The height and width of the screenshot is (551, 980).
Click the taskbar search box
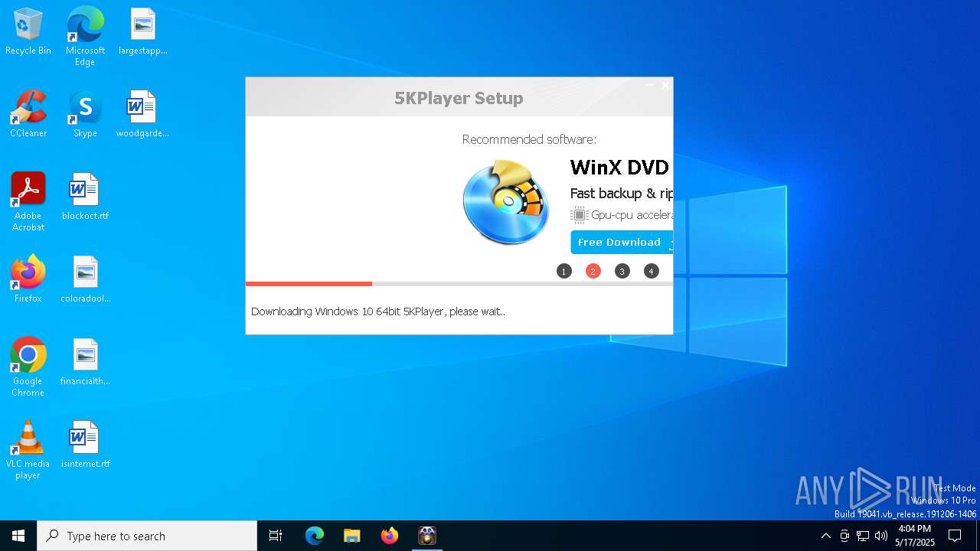[147, 536]
